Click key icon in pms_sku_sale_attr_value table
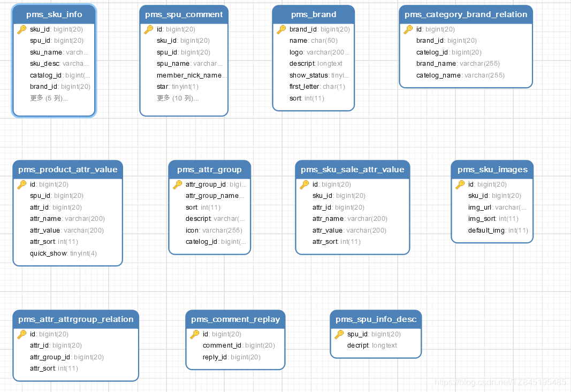 304,184
